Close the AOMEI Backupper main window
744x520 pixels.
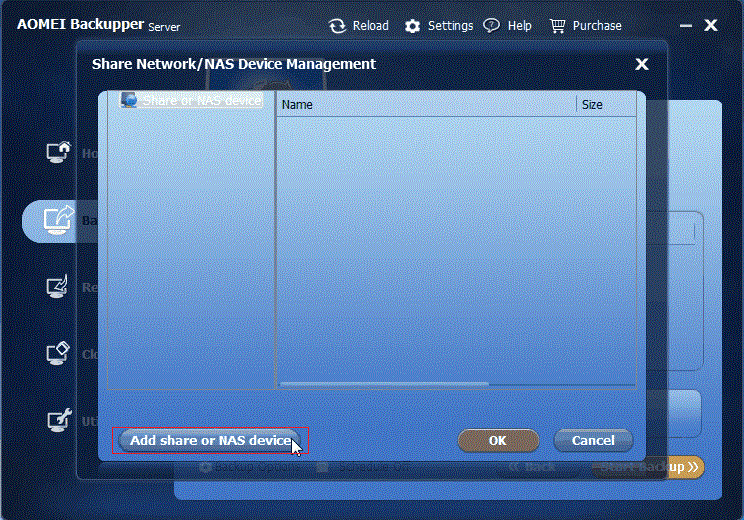tap(711, 25)
